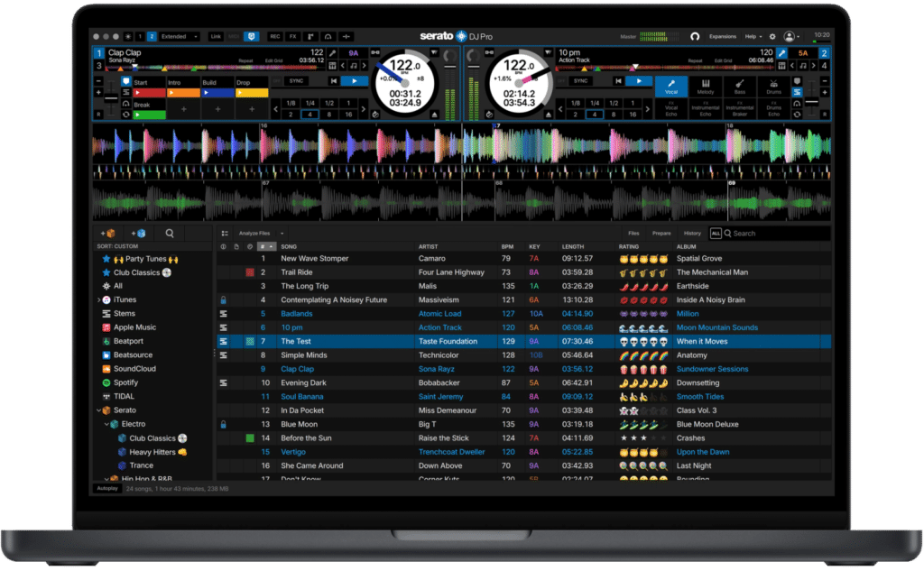Enable Autoplay in the status bar
Viewport: 924px width, 571px height.
click(107, 489)
